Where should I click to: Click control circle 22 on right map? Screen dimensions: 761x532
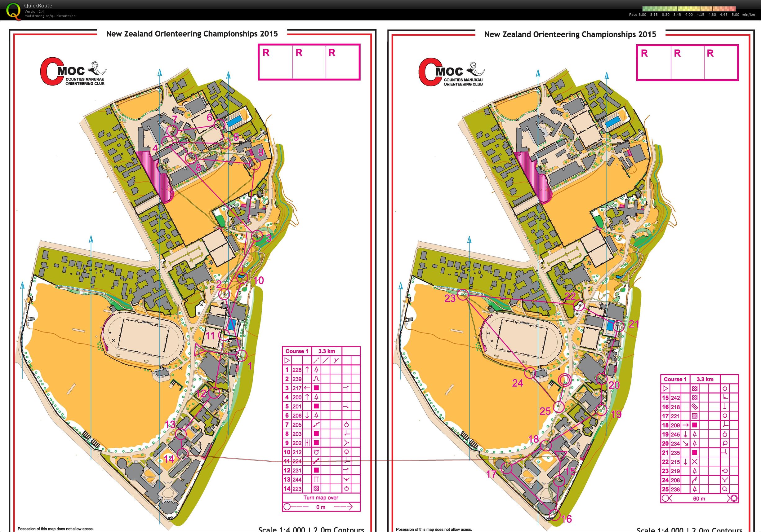click(x=579, y=305)
